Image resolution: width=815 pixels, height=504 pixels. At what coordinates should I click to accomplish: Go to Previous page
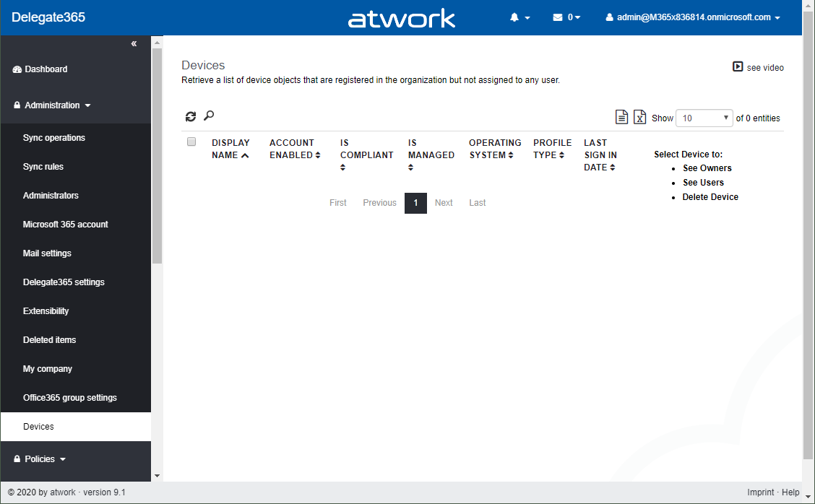379,203
